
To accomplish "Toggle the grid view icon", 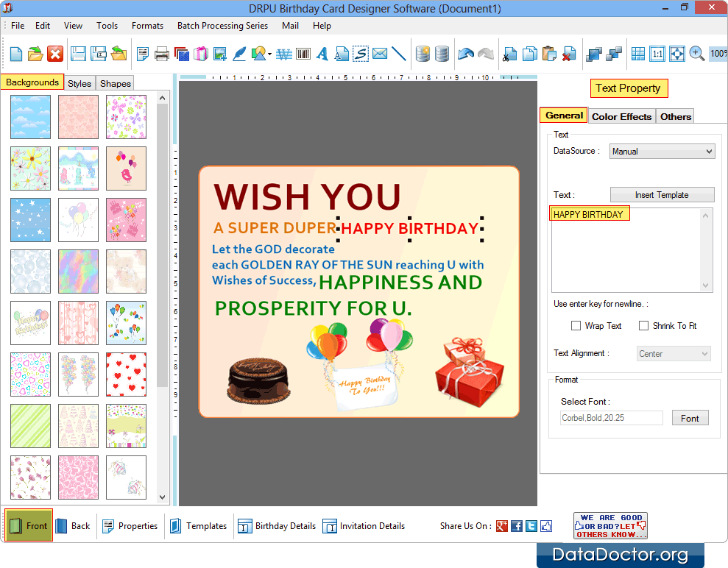I will click(638, 54).
